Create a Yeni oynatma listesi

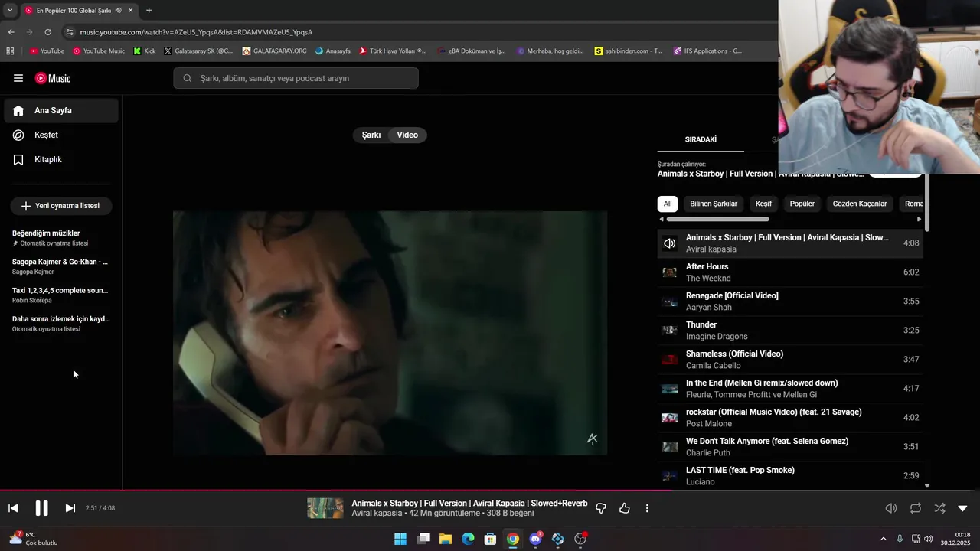tap(60, 206)
